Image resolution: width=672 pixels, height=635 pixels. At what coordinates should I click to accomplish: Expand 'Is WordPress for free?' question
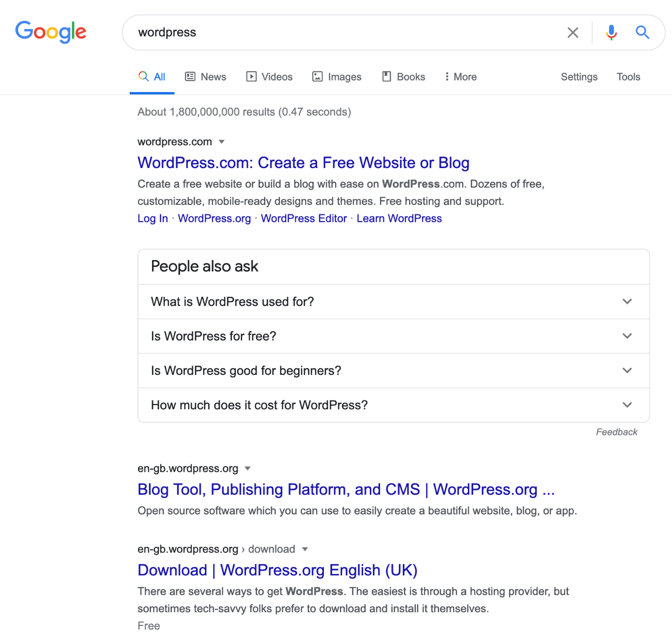(x=394, y=336)
